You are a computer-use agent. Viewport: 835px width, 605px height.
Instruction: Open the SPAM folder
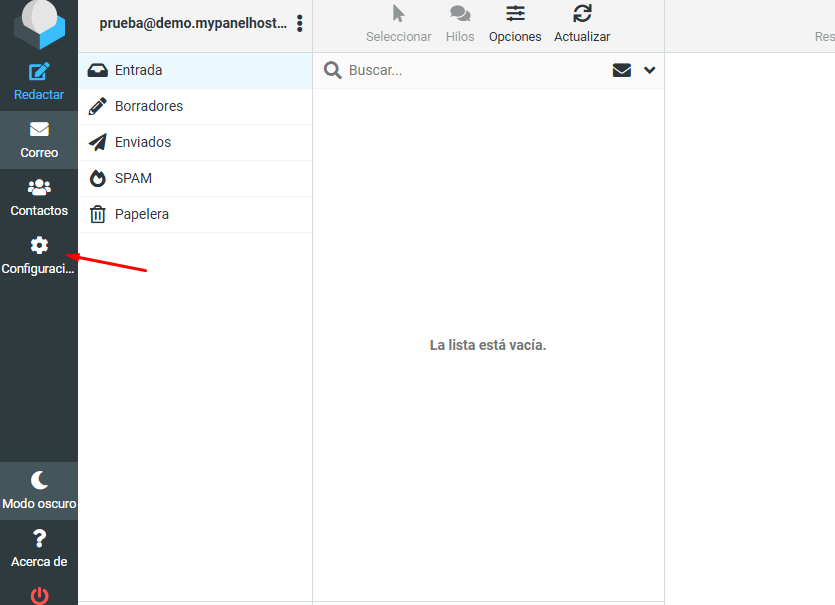(195, 178)
